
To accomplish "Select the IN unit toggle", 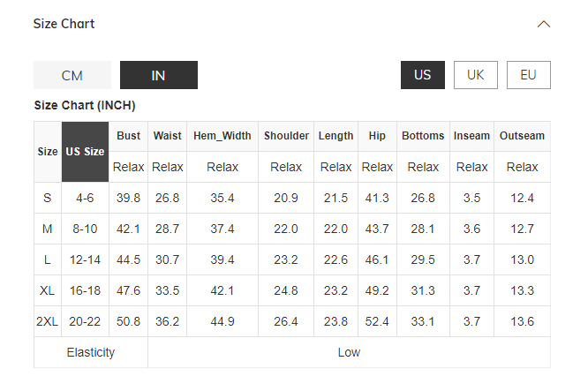I will pyautogui.click(x=159, y=75).
